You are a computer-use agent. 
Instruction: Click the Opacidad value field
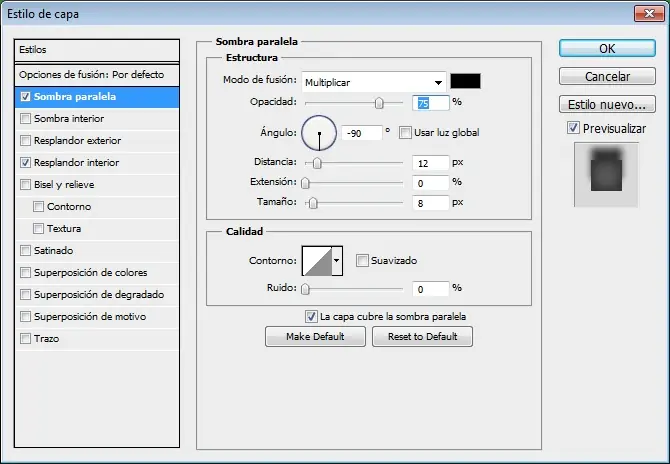[x=431, y=103]
